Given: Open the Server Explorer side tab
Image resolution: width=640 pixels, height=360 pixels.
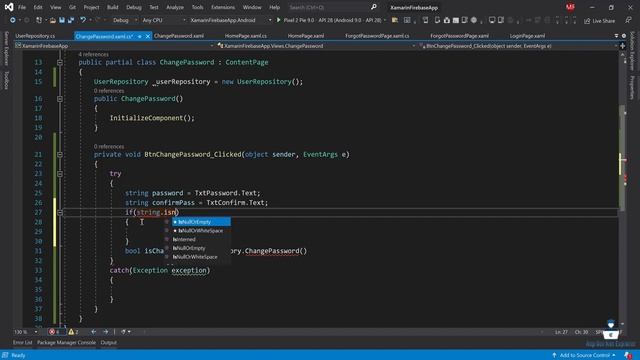Looking at the screenshot, I should [6, 49].
